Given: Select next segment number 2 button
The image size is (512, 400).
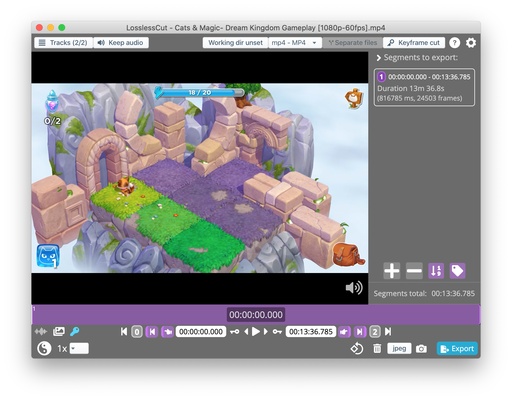Looking at the screenshot, I should (375, 332).
